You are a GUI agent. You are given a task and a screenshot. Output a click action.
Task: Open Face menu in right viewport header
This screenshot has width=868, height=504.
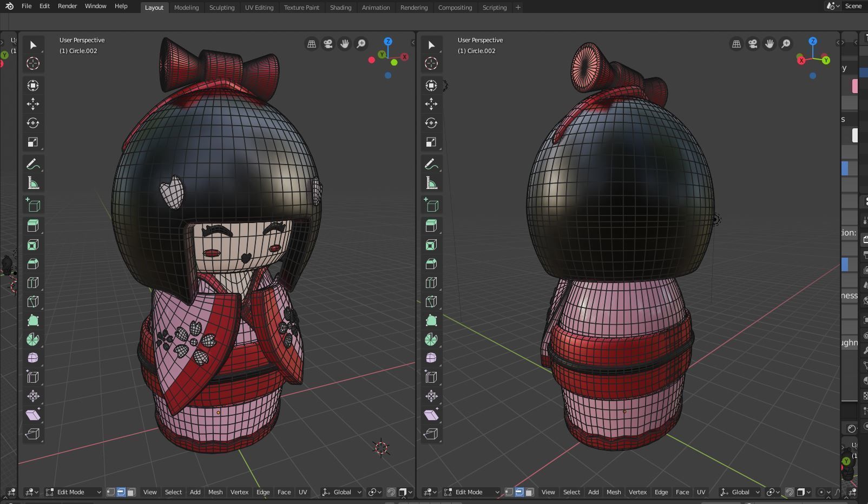682,492
